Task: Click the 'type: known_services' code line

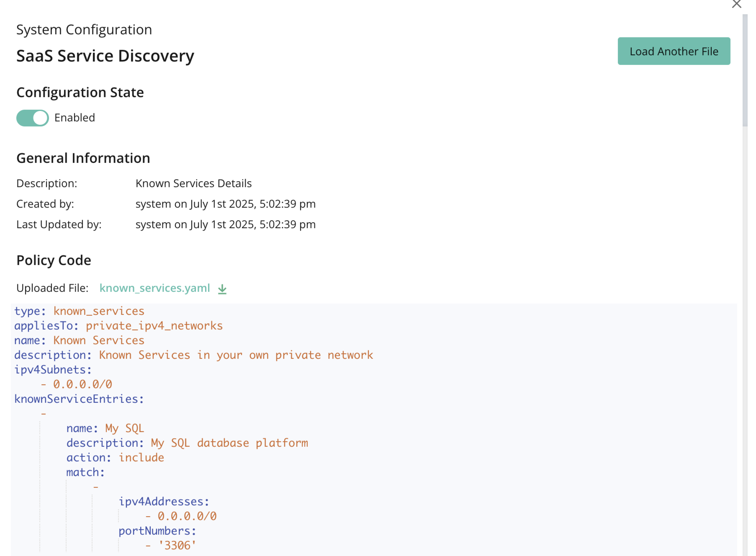Action: [79, 311]
